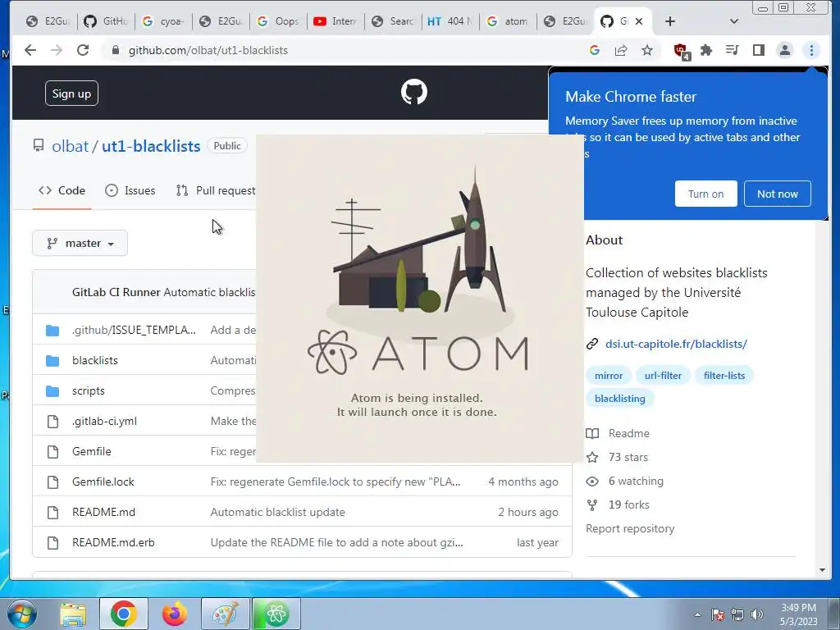Viewport: 840px width, 630px height.
Task: Reload the GitHub page
Action: (x=83, y=50)
